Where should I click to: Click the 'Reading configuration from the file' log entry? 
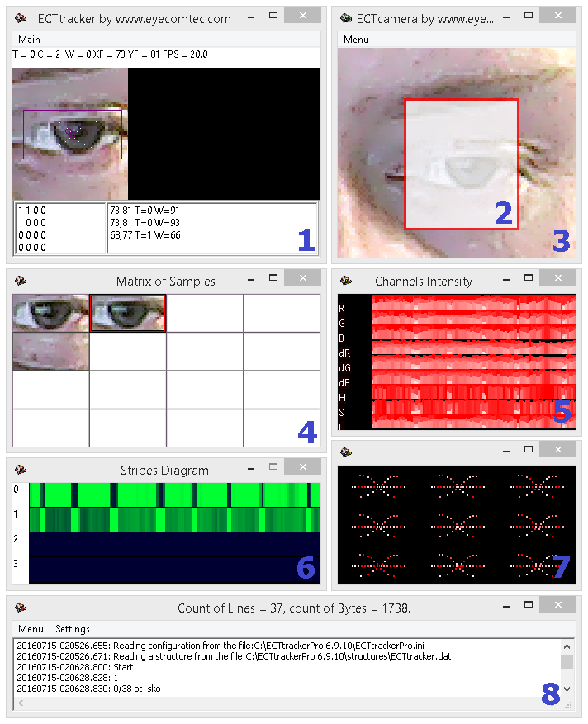(x=220, y=646)
